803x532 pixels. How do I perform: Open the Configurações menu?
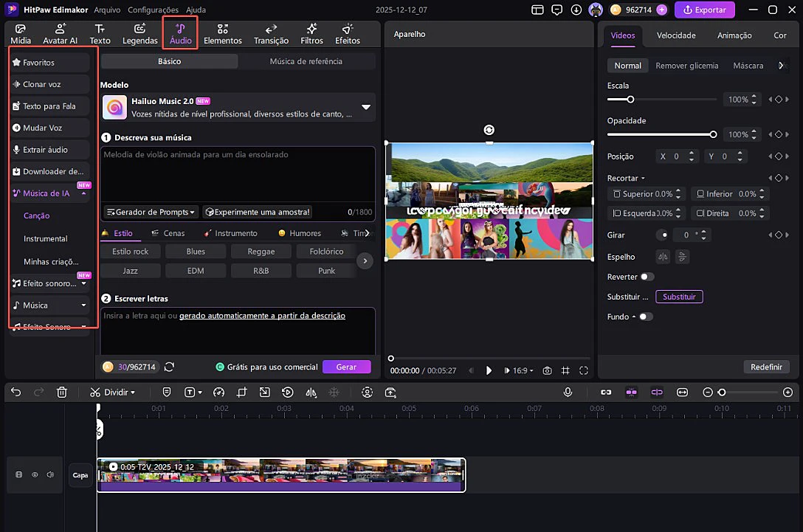(x=153, y=10)
